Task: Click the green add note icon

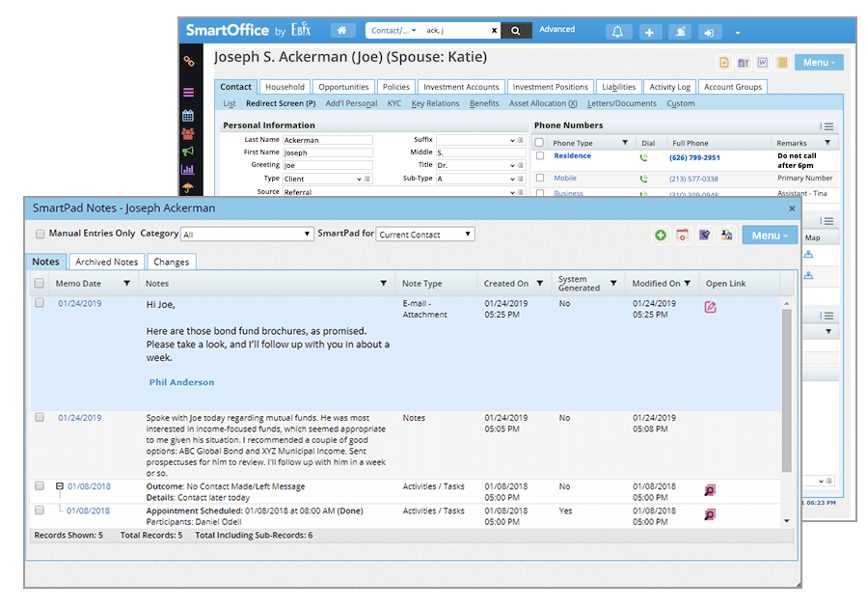Action: coord(660,235)
